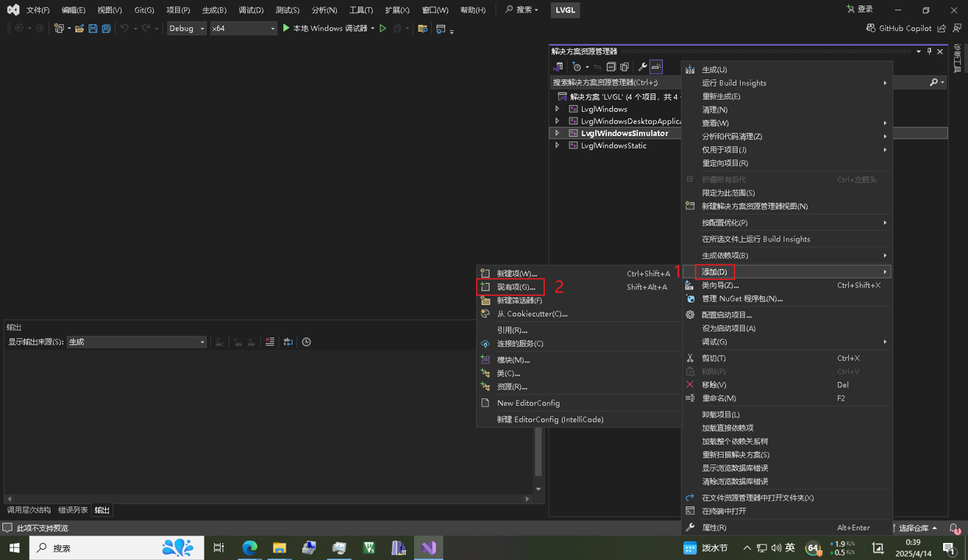Choose 类(C)... in the Add submenu
This screenshot has height=560, width=968.
coord(579,373)
